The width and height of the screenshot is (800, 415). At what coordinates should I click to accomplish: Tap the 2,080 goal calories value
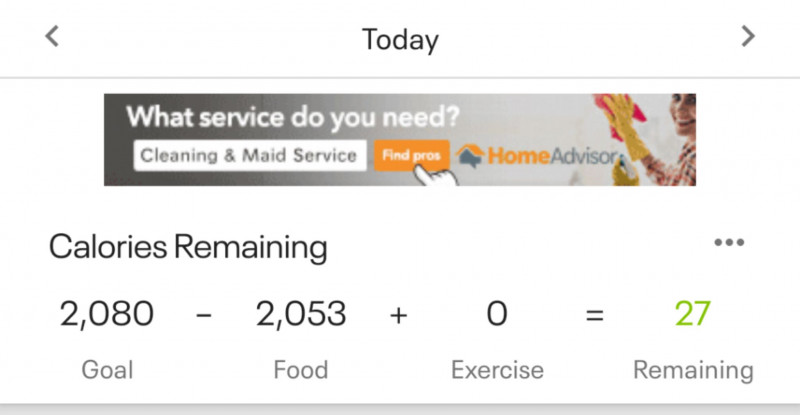tap(107, 314)
